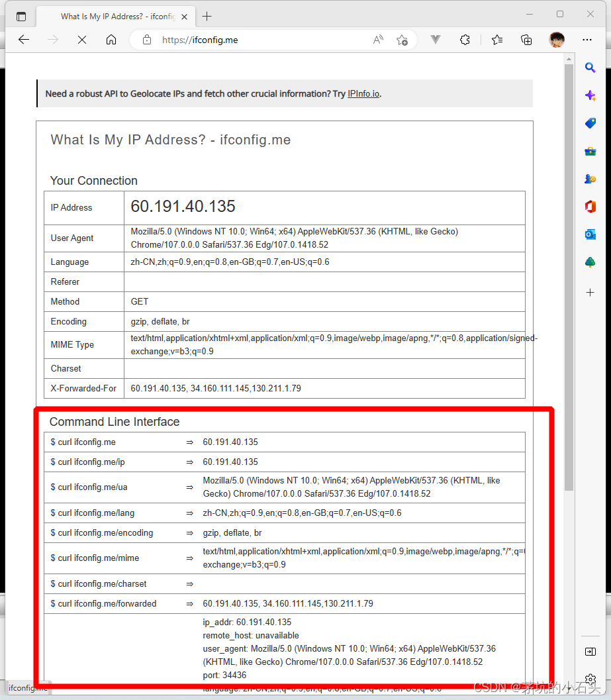The height and width of the screenshot is (700, 611).
Task: Click the '$ curl ifconfig.me/ip' command
Action: pos(87,462)
